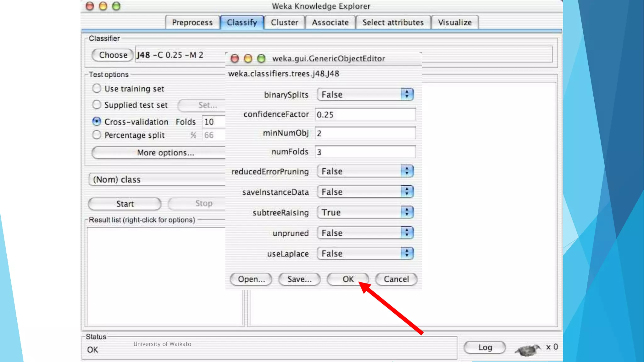Select the Use training set option

click(x=97, y=88)
